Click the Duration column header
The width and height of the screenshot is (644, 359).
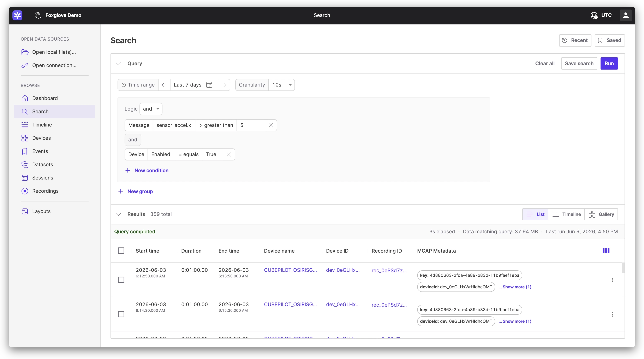(x=191, y=251)
